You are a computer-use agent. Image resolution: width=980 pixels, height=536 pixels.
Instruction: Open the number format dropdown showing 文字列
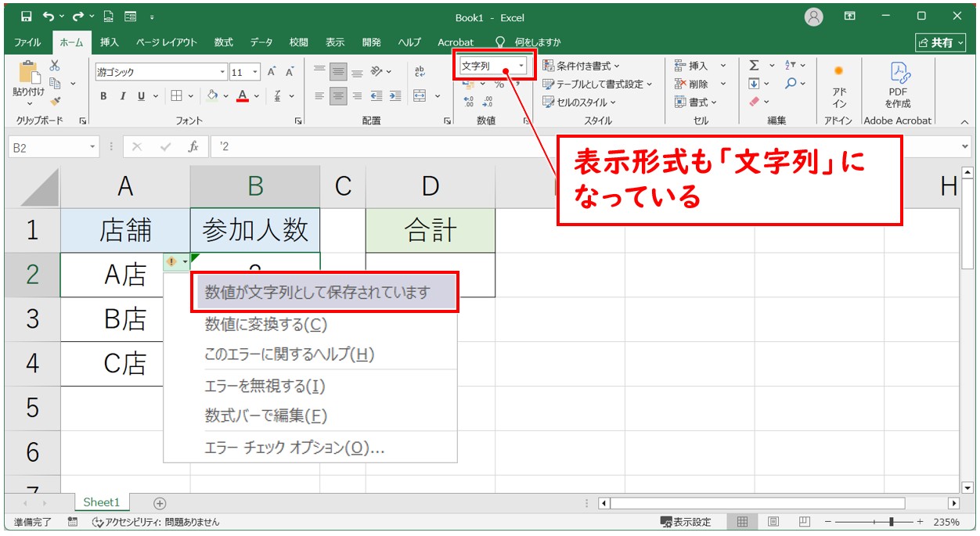(522, 66)
